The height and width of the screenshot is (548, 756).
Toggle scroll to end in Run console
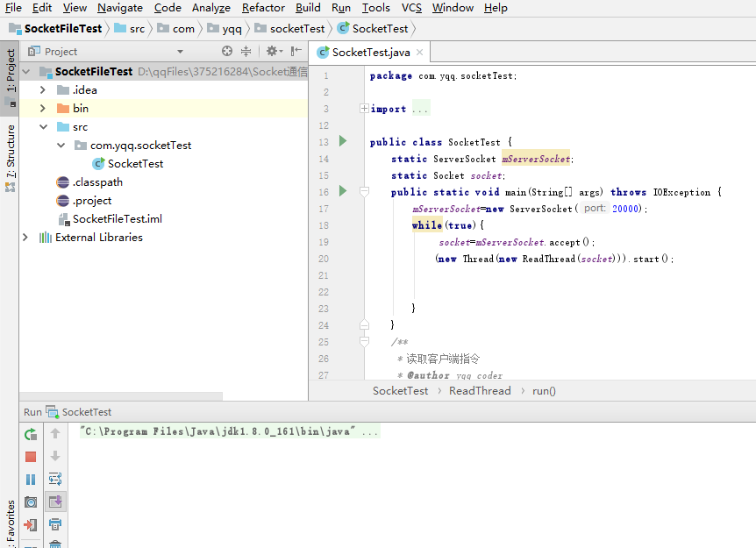55,502
